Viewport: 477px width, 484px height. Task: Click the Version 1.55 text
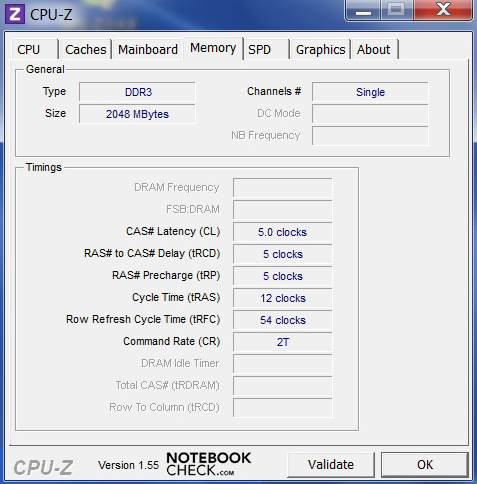(128, 465)
